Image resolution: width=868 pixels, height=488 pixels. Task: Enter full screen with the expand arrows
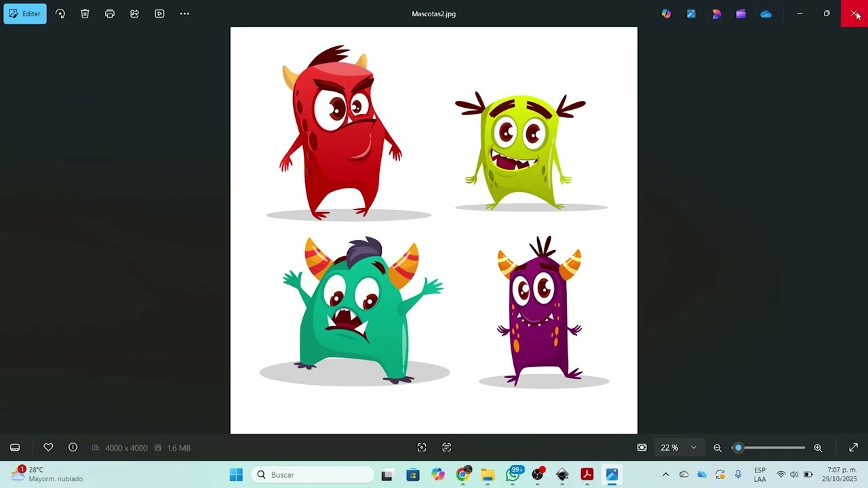(x=854, y=447)
